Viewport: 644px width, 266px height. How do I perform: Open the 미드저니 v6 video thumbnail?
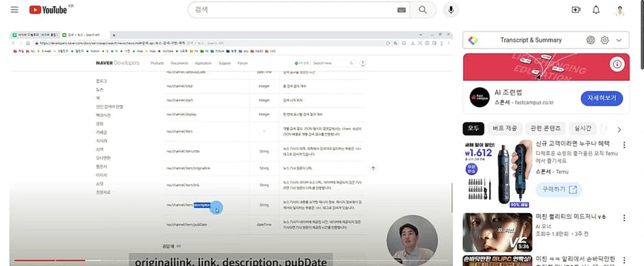(x=497, y=232)
